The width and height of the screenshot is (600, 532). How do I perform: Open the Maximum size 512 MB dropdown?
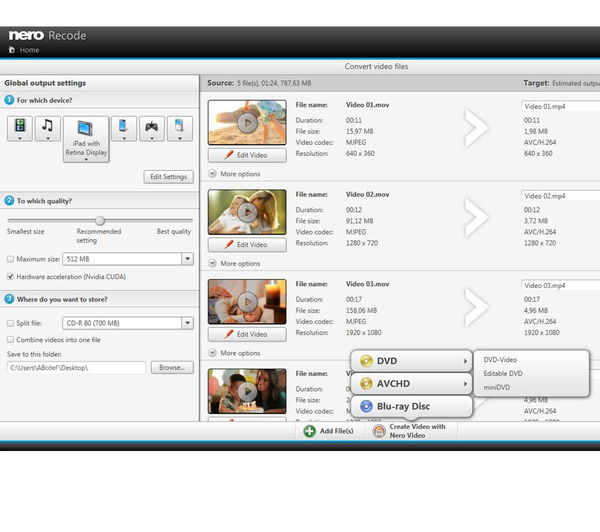pyautogui.click(x=187, y=259)
